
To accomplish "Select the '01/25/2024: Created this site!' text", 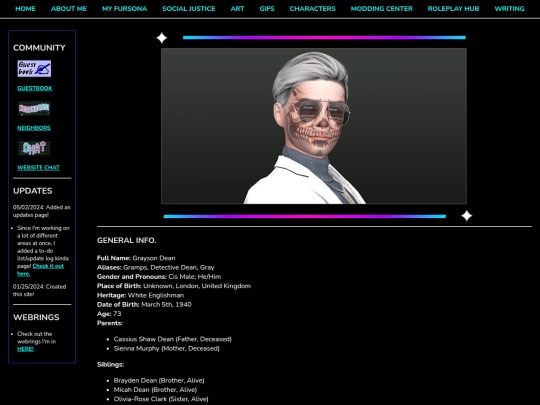I will click(x=39, y=290).
